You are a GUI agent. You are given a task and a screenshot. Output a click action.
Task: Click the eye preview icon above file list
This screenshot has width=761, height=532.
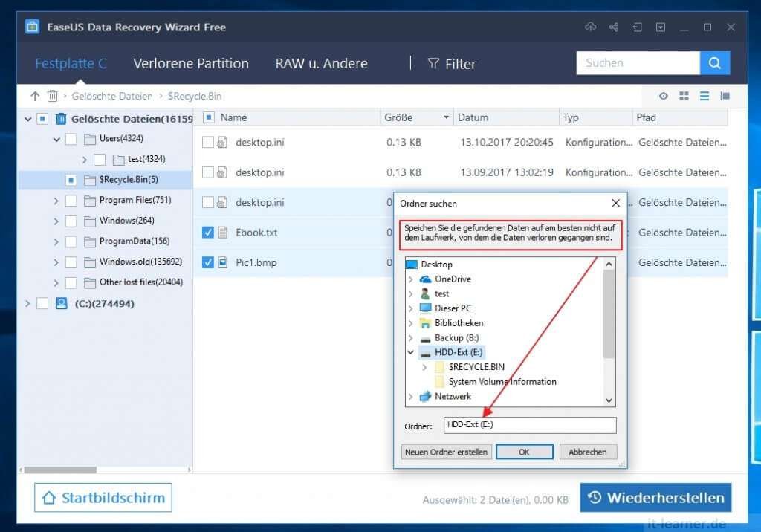pyautogui.click(x=664, y=96)
